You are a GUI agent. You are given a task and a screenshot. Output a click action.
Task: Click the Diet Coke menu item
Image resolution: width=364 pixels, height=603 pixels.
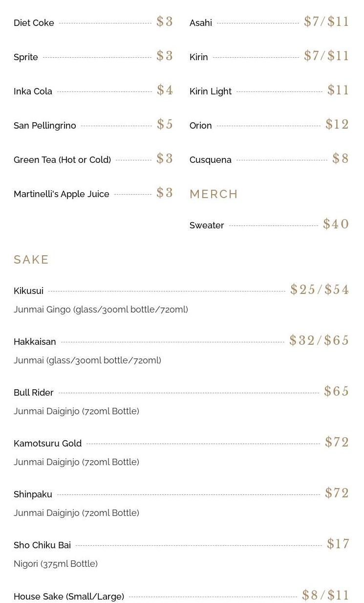pyautogui.click(x=34, y=23)
